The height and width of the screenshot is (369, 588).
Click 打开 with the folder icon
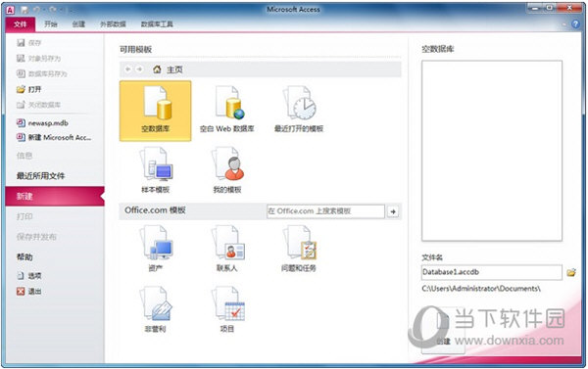tap(28, 89)
